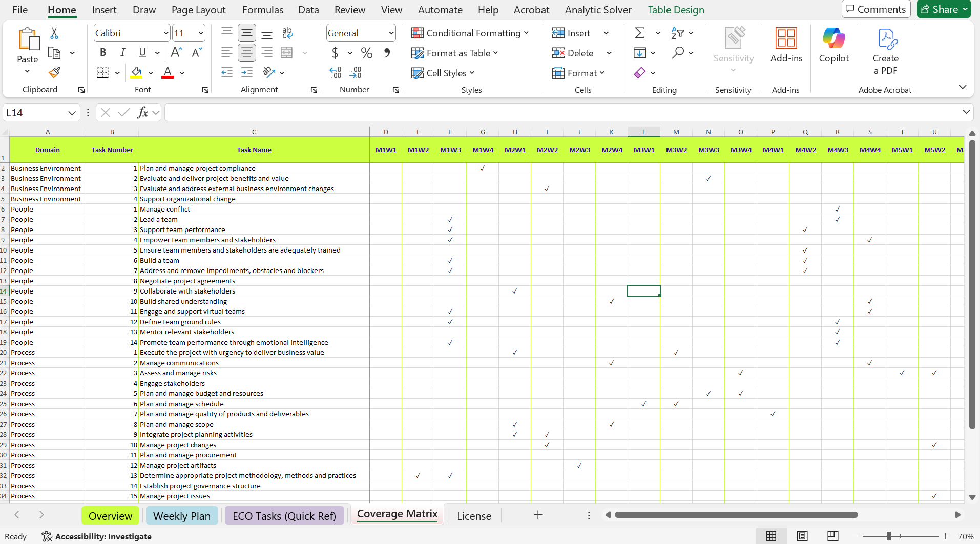Switch to the Weekly Plan sheet
980x544 pixels.
click(181, 516)
